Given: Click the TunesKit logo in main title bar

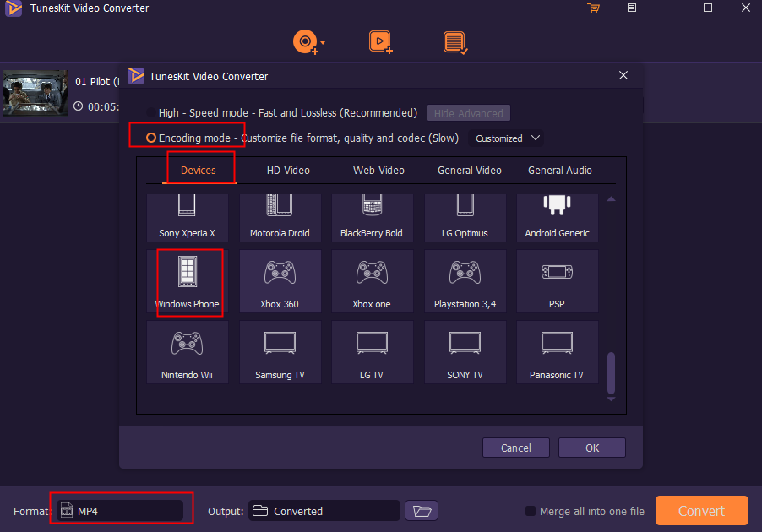Looking at the screenshot, I should 14,8.
